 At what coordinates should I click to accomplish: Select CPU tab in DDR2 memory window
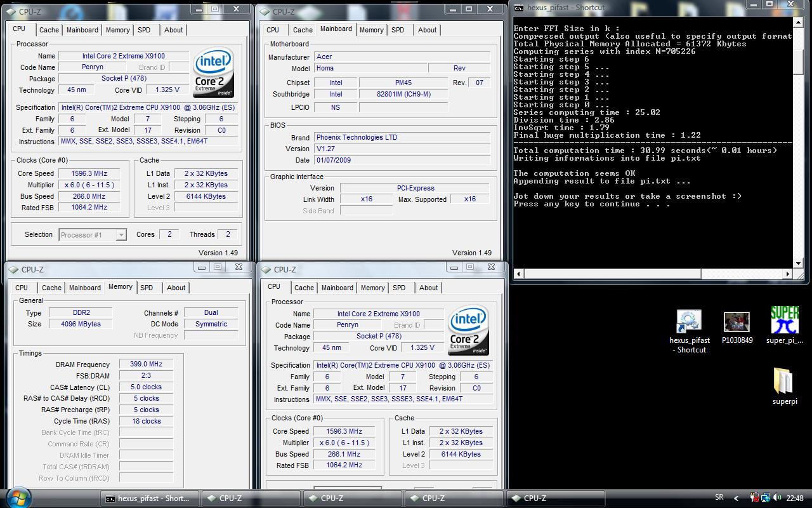pos(22,288)
